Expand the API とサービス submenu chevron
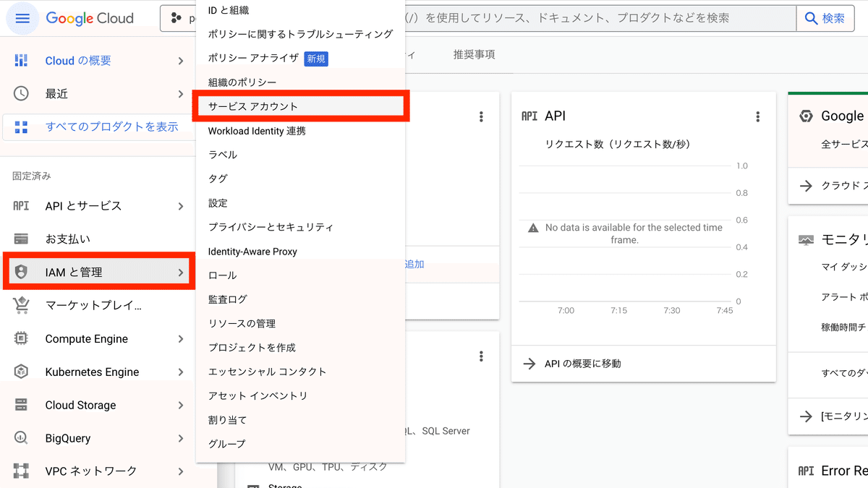The width and height of the screenshot is (868, 488). tap(181, 206)
